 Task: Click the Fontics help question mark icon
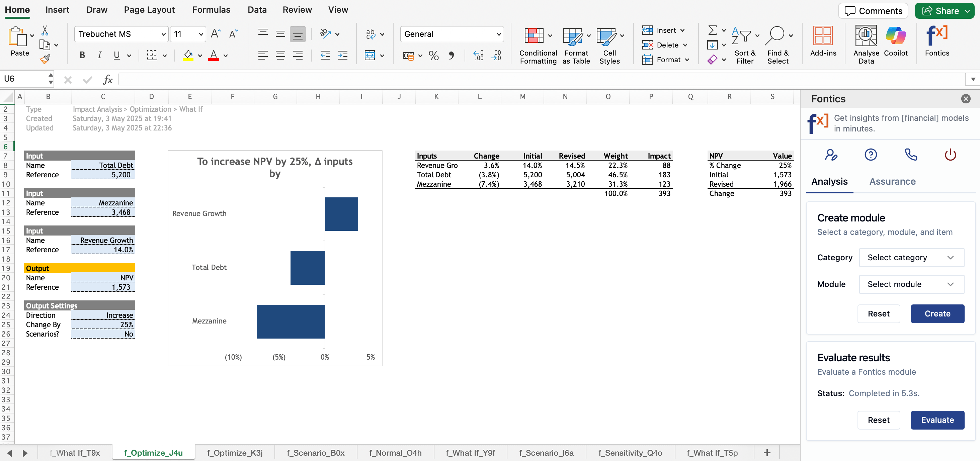(x=871, y=155)
